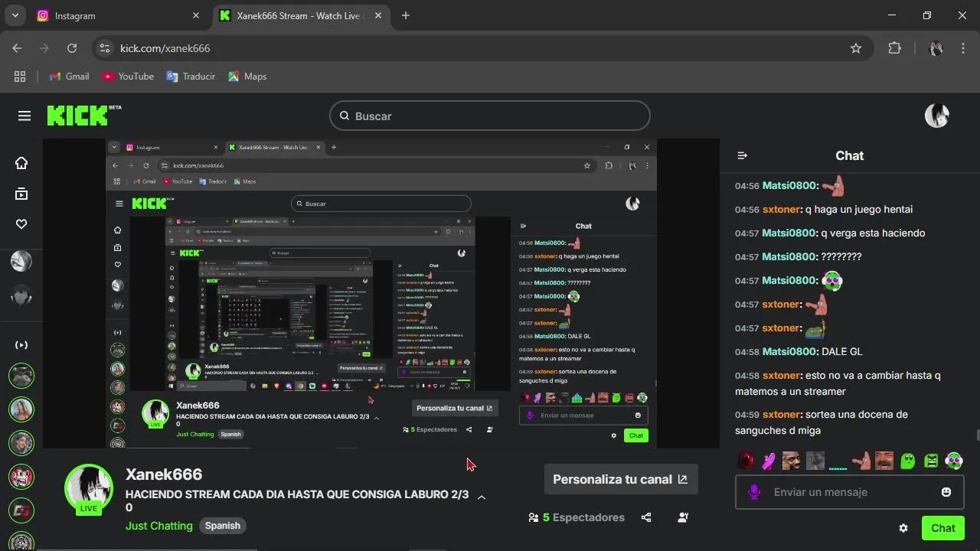Screen dimensions: 980x551
Task: Open the Chrome profile avatar in toolbar
Action: pyautogui.click(x=936, y=48)
